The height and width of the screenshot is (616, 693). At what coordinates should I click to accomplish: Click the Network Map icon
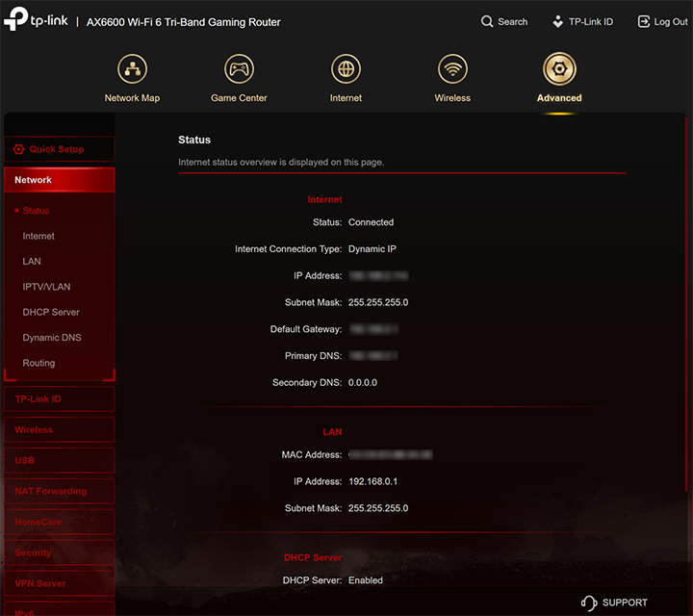click(x=132, y=69)
